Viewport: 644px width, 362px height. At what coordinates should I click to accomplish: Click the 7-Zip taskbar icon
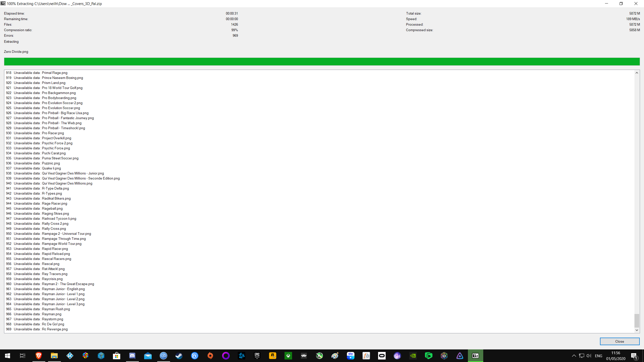[475, 356]
